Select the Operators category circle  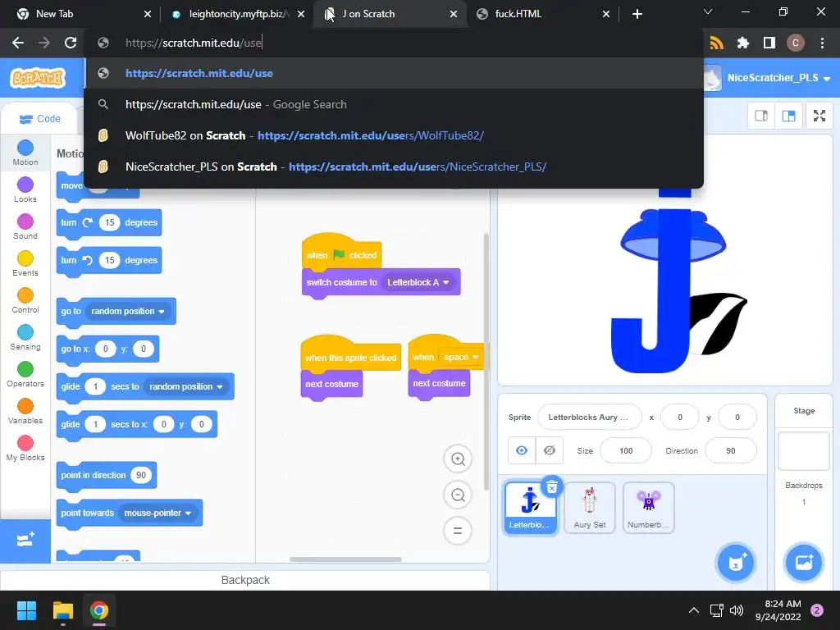pos(25,370)
